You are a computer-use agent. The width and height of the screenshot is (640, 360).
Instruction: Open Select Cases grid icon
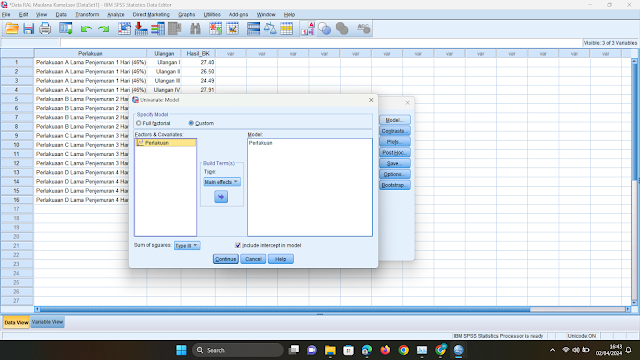287,29
